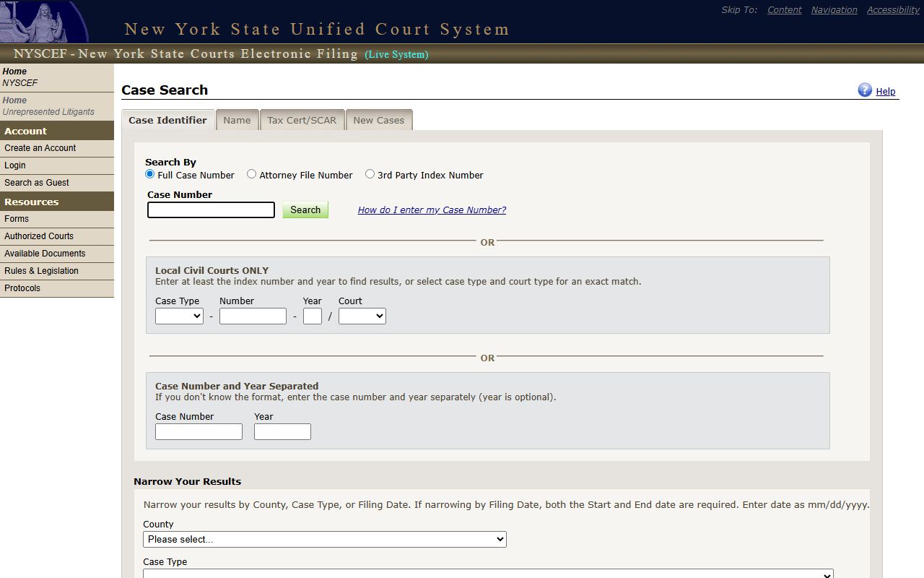Open the Case Type dropdown under Narrow Your Results
This screenshot has width=924, height=578.
point(488,574)
